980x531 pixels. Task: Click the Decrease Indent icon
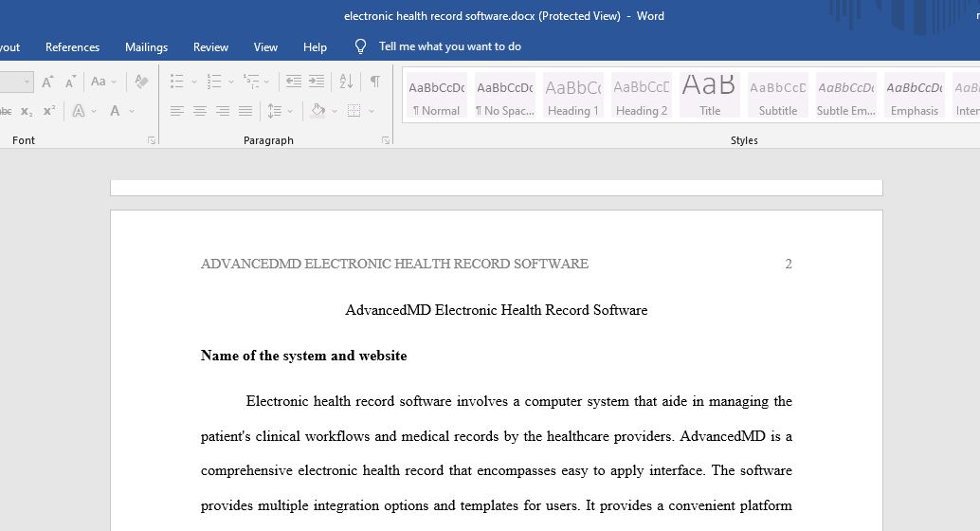(x=293, y=82)
